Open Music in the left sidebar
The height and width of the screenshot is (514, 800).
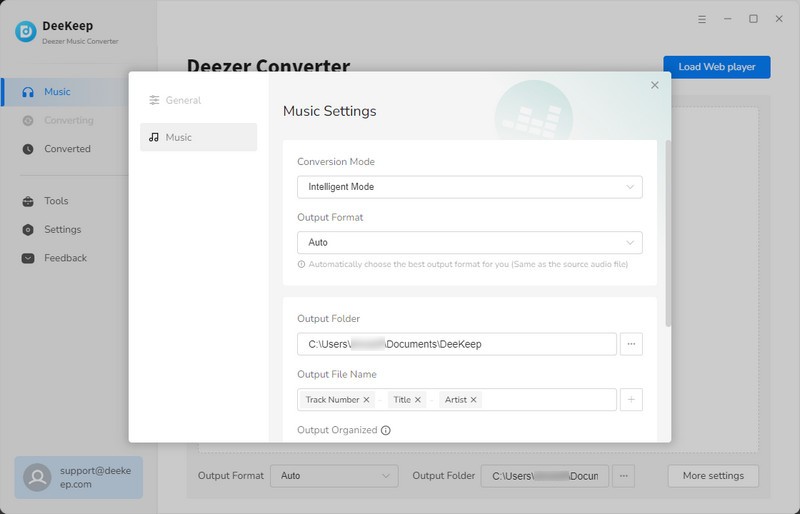[x=65, y=92]
